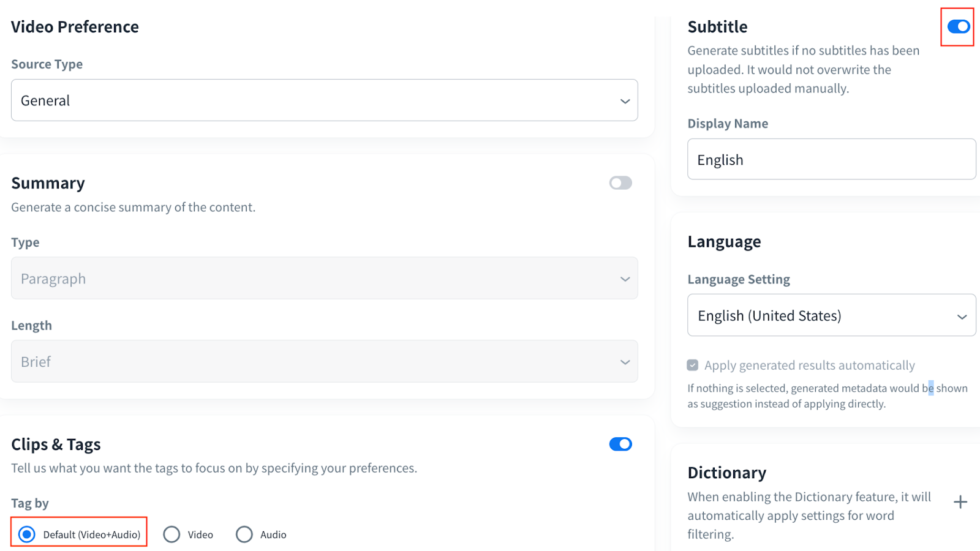Image resolution: width=980 pixels, height=551 pixels.
Task: Click the Summary section heading
Action: pyautogui.click(x=48, y=183)
